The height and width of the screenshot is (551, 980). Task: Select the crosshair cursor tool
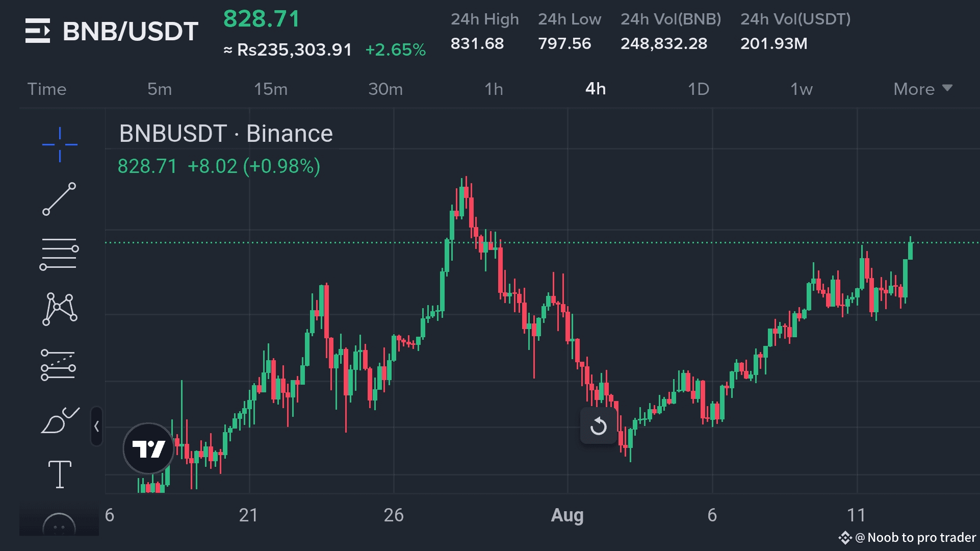(x=60, y=144)
